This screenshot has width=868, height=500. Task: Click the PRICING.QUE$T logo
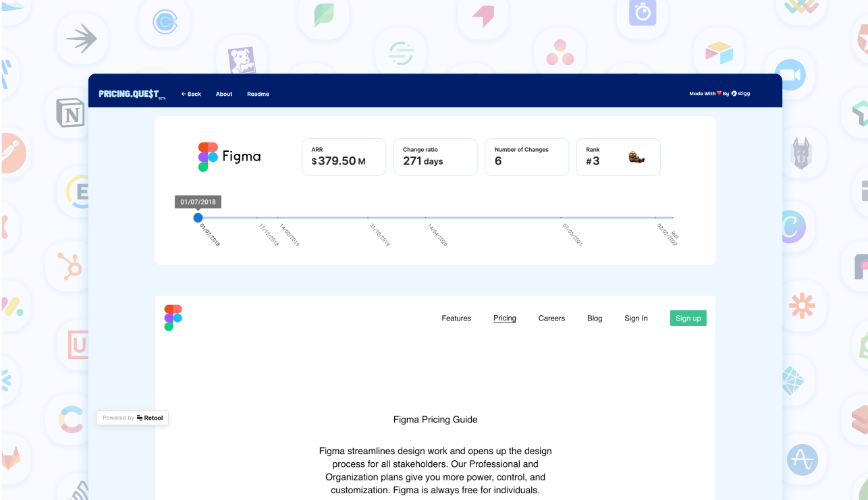(132, 94)
